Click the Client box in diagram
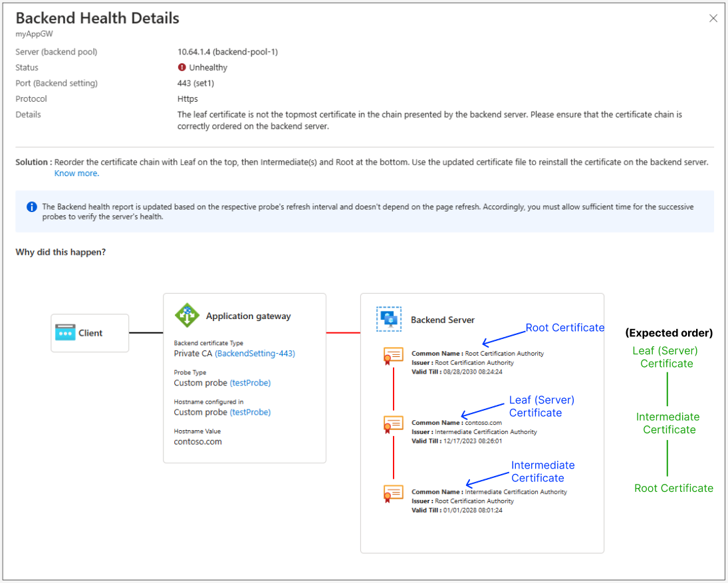The width and height of the screenshot is (728, 583). click(90, 333)
